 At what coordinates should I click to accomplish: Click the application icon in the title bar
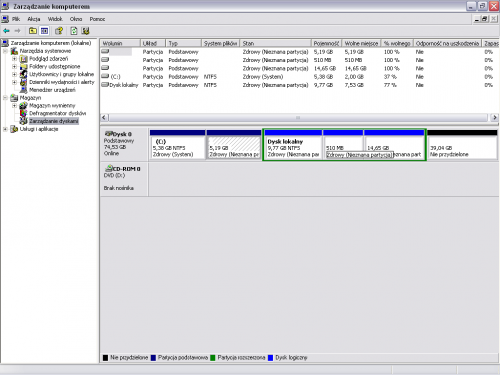[x=5, y=6]
